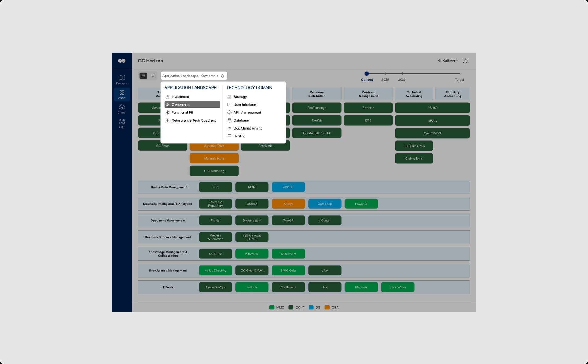Click the Strategy option icon
The width and height of the screenshot is (588, 364).
pos(230,97)
